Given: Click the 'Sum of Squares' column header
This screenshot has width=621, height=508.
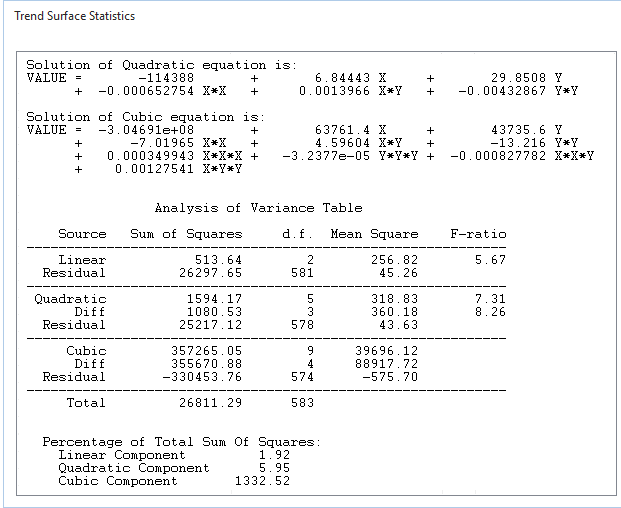Looking at the screenshot, I should click(x=186, y=234).
